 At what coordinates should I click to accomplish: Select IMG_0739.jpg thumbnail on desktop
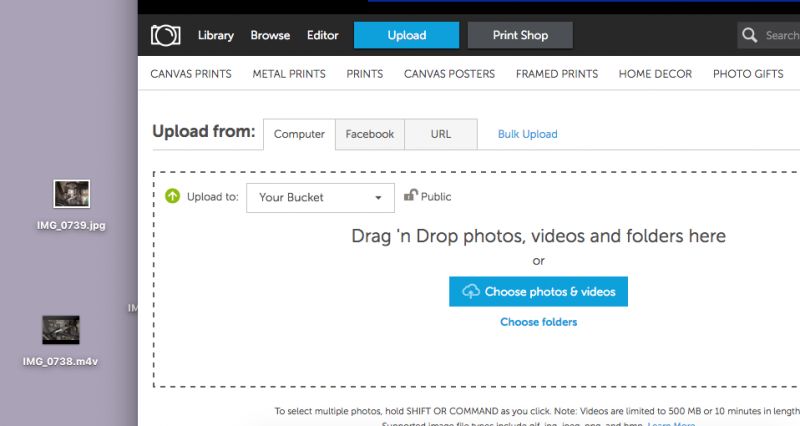click(71, 194)
